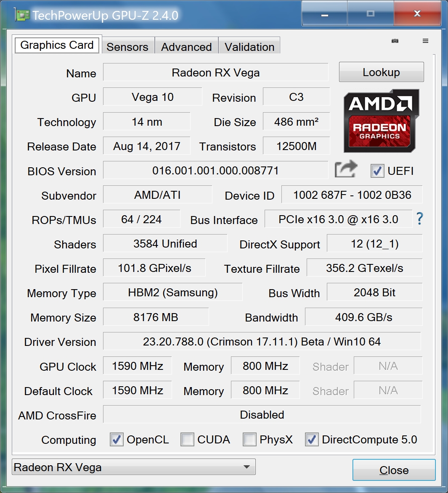Click the Subvendor field AMD/ATI
This screenshot has height=493, width=448.
pos(158,195)
